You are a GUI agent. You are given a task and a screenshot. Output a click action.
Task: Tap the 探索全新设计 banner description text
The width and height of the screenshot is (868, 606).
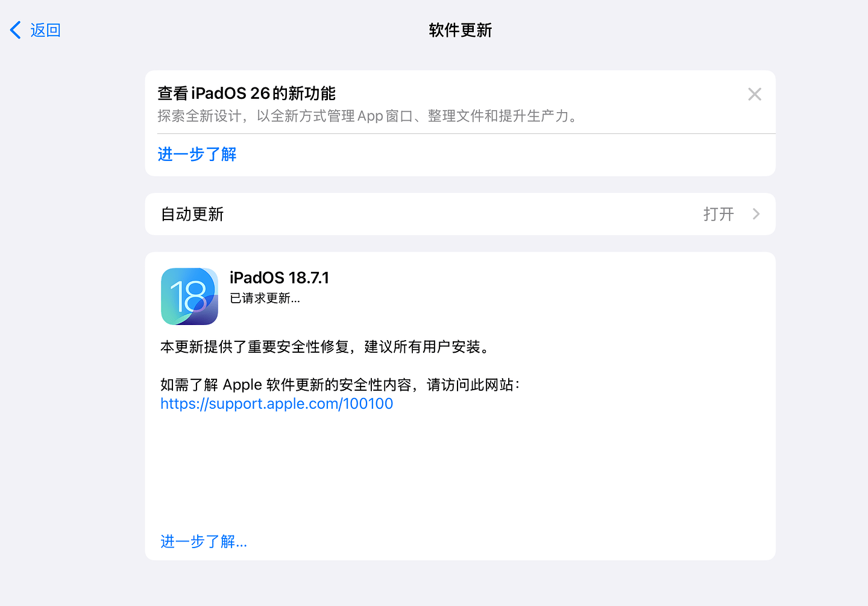click(x=368, y=116)
